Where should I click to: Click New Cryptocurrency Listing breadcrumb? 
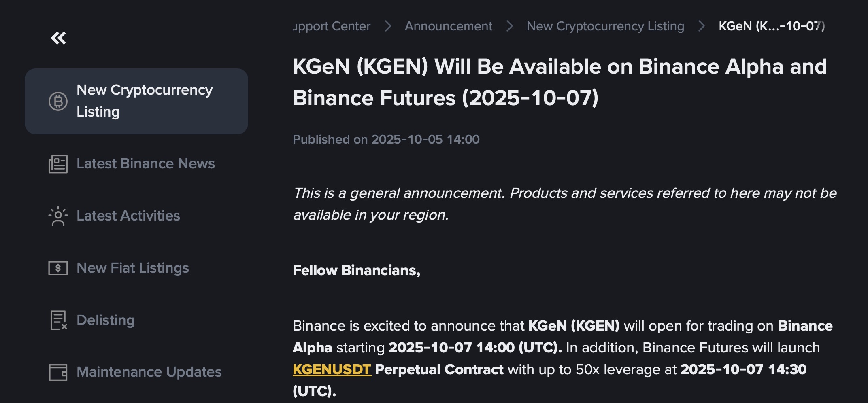605,26
